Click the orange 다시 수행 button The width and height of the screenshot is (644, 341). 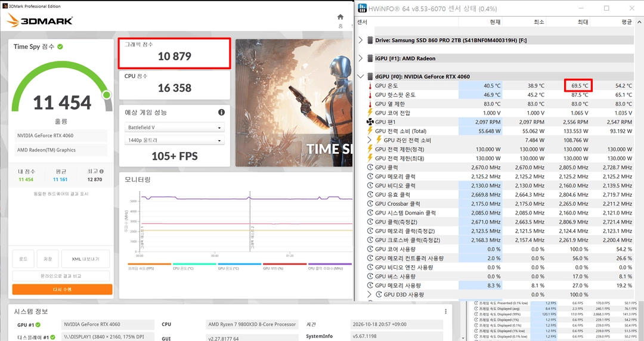[x=62, y=289]
